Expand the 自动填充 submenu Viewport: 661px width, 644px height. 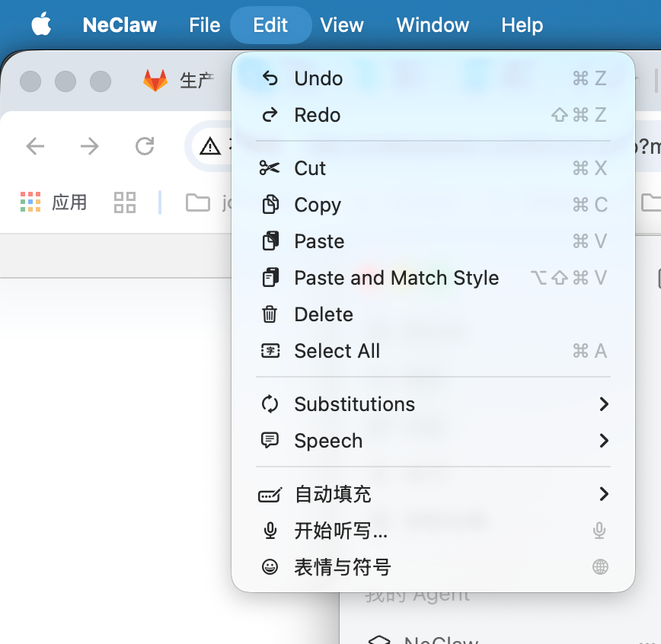coord(433,494)
